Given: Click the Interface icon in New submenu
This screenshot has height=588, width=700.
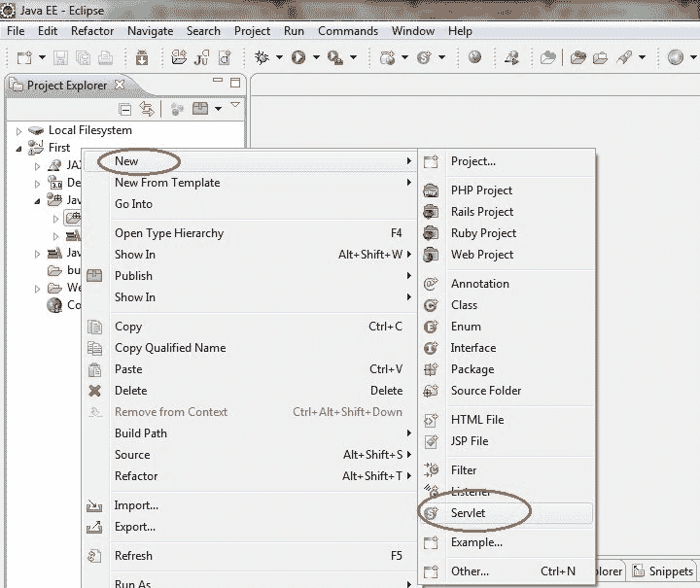Looking at the screenshot, I should click(431, 348).
